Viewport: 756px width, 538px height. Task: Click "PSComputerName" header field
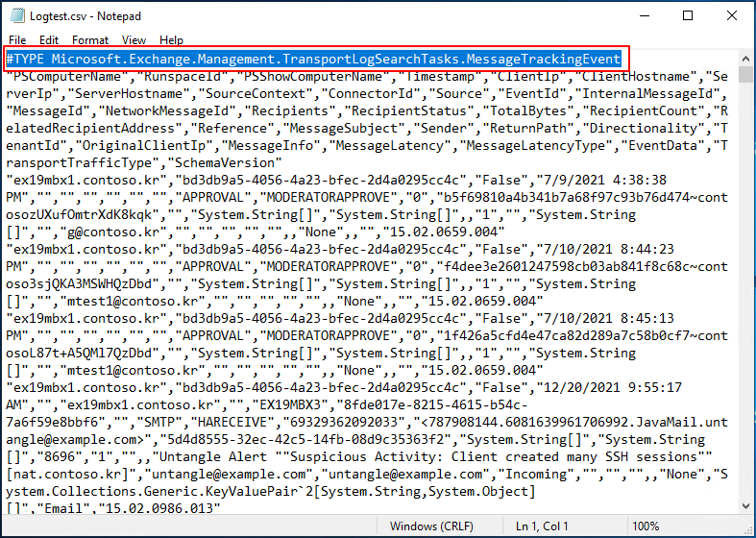[67, 76]
